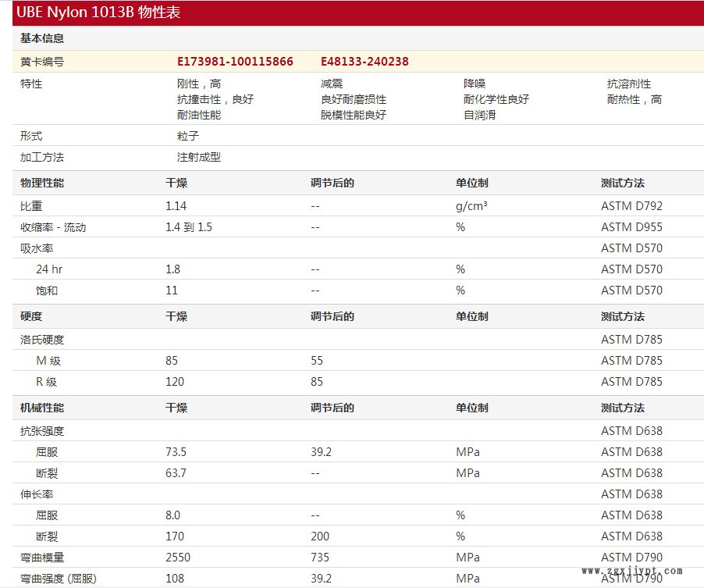Image resolution: width=704 pixels, height=588 pixels.
Task: Select the tensile break value 63.7
Action: (176, 473)
